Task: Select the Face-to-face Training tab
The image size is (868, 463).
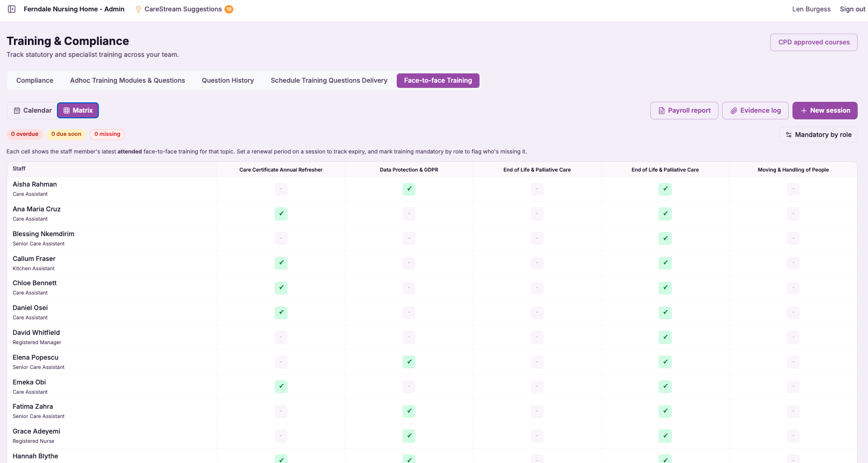Action: 438,81
